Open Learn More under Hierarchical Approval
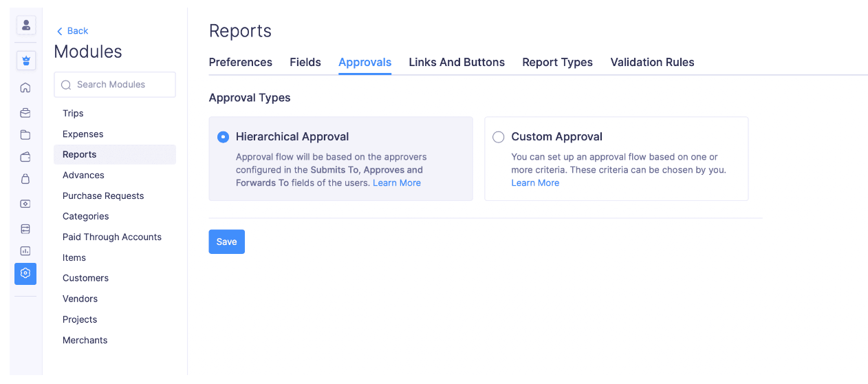The width and height of the screenshot is (868, 384). point(397,183)
